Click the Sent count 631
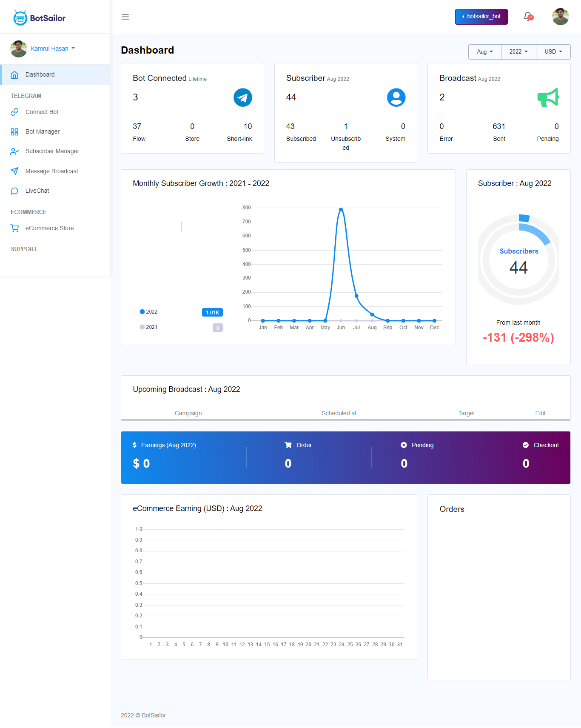581x728 pixels. click(499, 126)
